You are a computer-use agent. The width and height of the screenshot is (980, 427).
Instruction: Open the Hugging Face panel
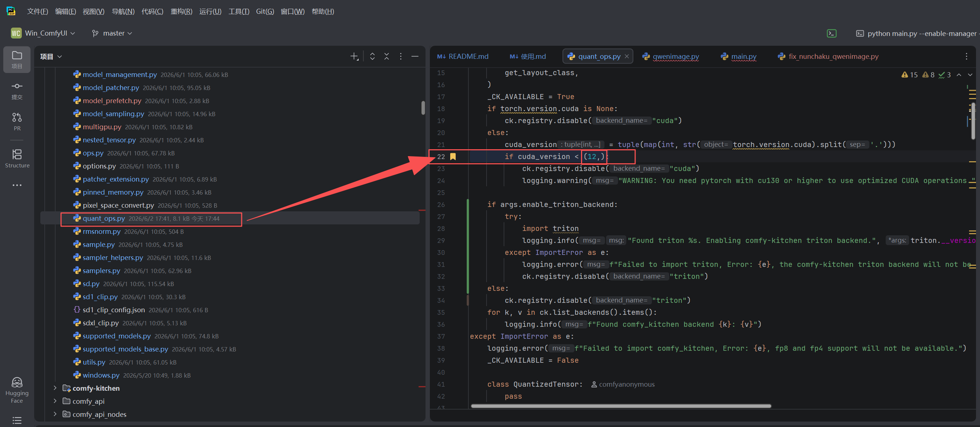[17, 390]
